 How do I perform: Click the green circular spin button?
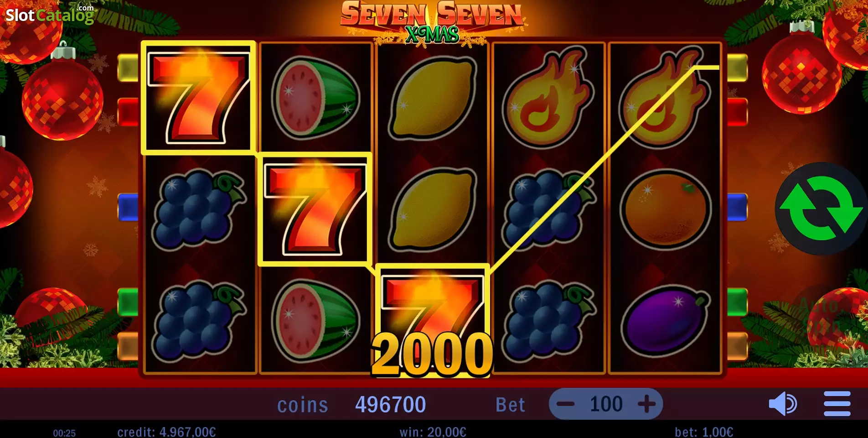tap(821, 209)
